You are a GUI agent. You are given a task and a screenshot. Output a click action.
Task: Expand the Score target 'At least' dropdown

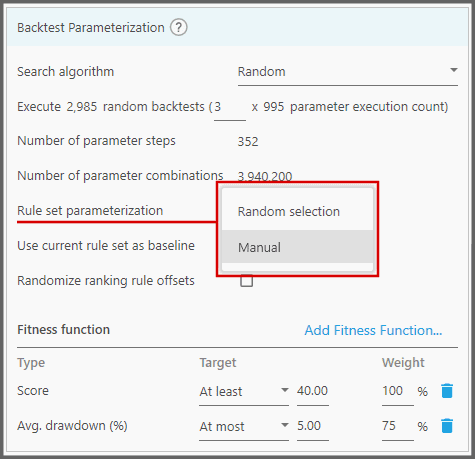[244, 391]
